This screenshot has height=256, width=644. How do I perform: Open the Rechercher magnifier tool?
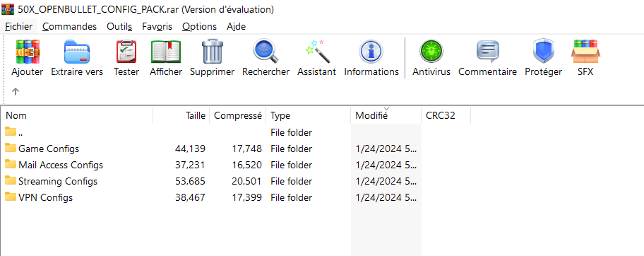[266, 52]
